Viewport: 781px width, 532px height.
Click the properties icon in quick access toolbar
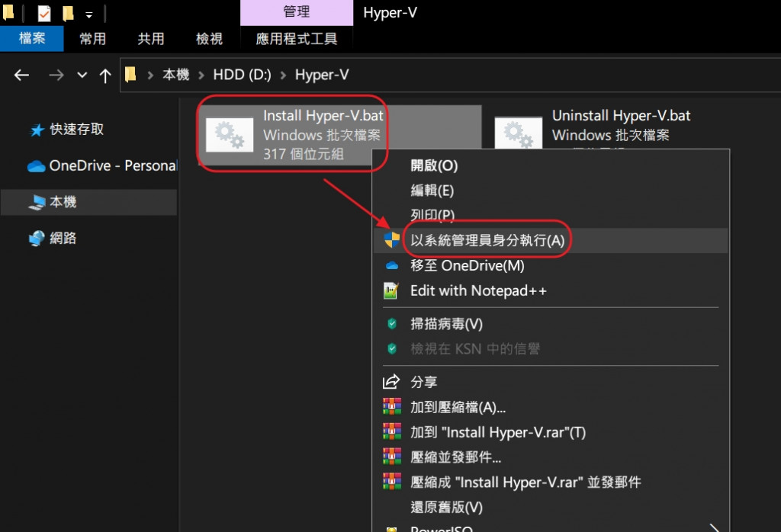(44, 13)
